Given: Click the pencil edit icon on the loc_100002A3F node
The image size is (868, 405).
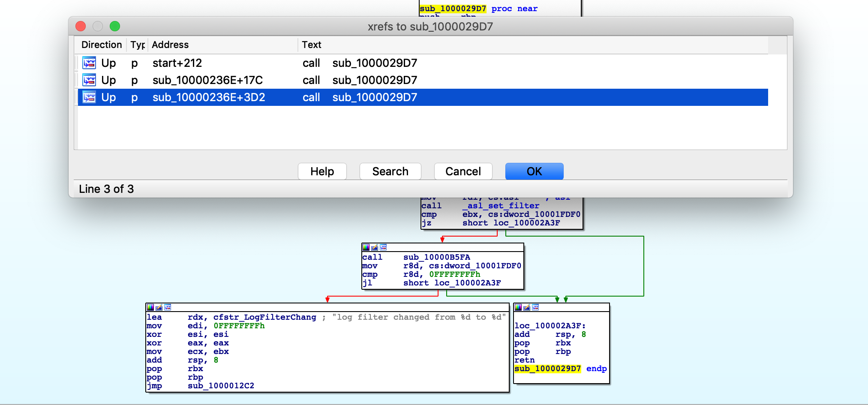Looking at the screenshot, I should pos(527,307).
